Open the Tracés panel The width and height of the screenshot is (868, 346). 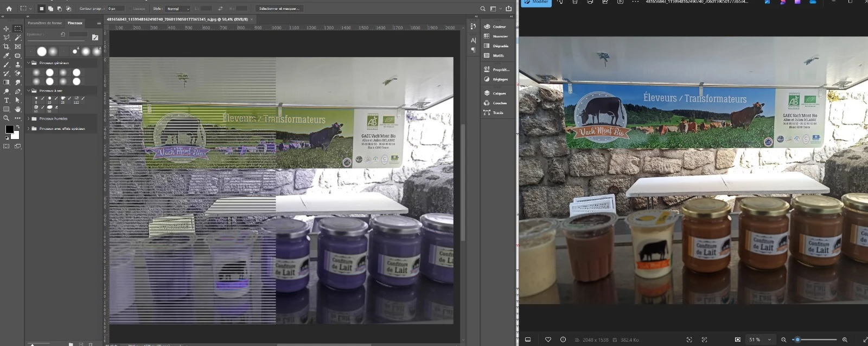point(494,113)
